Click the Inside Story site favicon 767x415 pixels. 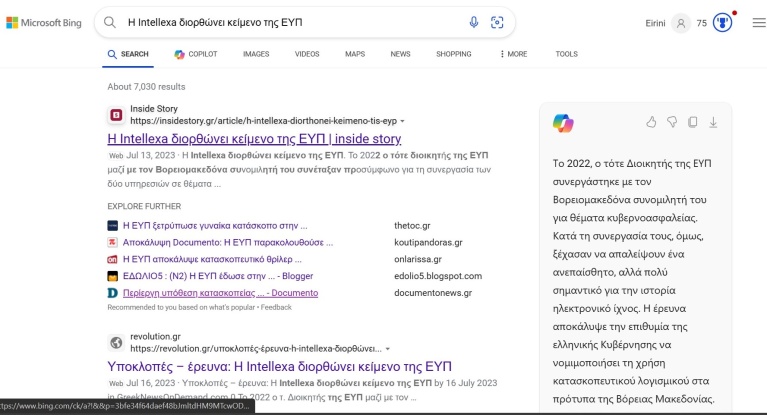[116, 115]
